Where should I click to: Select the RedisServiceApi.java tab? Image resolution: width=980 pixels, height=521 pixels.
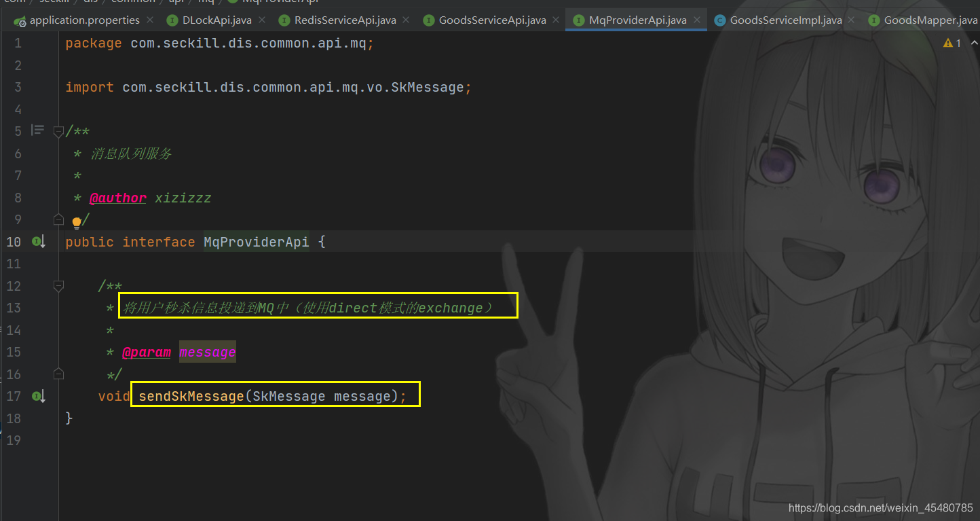[x=345, y=20]
